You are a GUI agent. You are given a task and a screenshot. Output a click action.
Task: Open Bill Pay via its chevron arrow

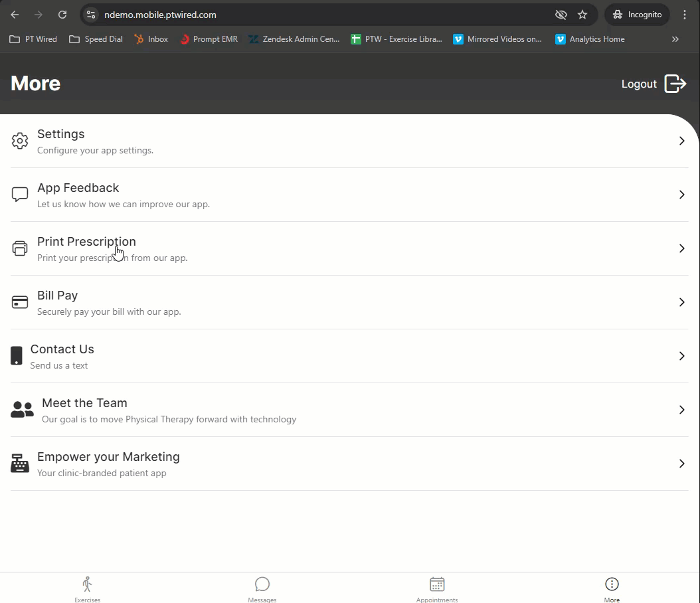[x=681, y=302]
